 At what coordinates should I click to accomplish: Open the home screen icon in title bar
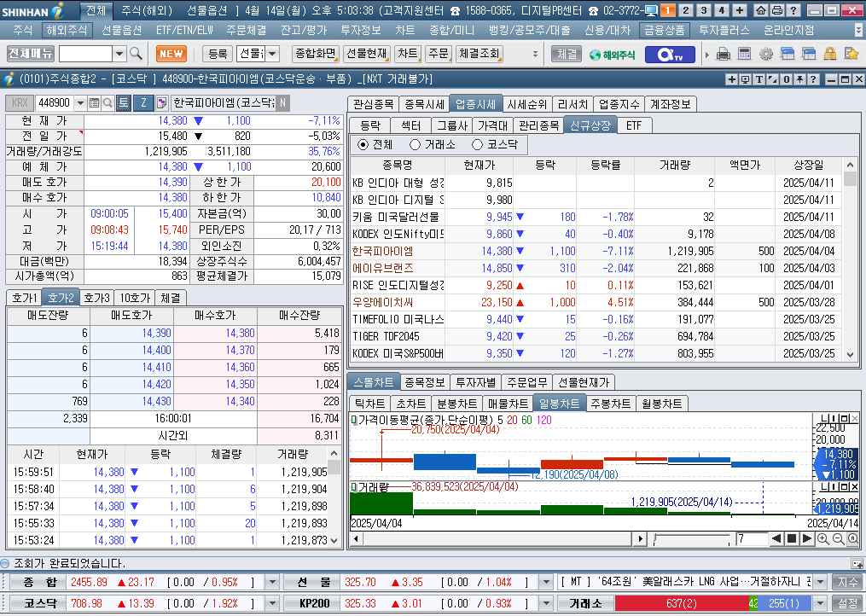[761, 10]
